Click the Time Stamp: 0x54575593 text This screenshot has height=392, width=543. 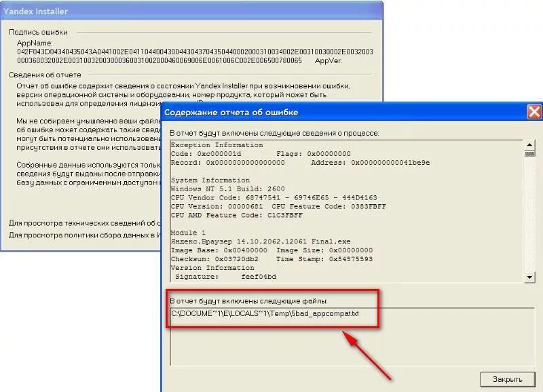[324, 259]
